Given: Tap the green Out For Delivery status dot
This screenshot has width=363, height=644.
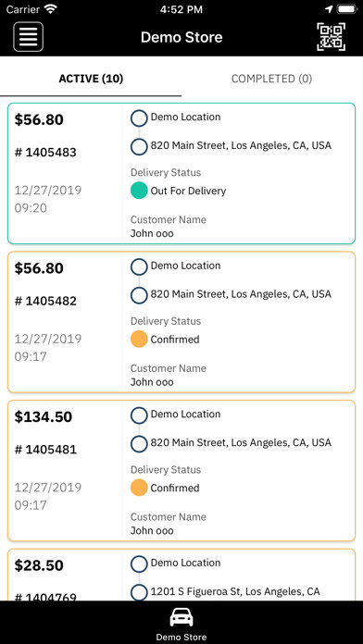Looking at the screenshot, I should coord(139,191).
